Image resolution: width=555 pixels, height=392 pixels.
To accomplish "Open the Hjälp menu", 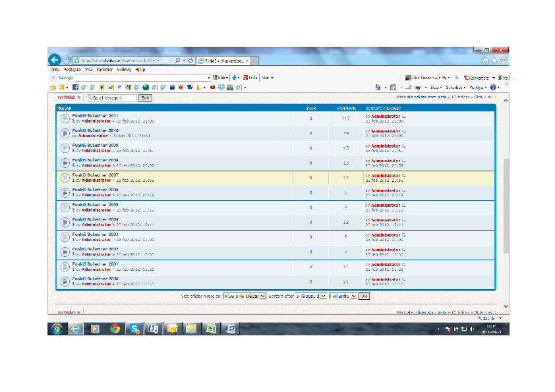I will pos(140,70).
